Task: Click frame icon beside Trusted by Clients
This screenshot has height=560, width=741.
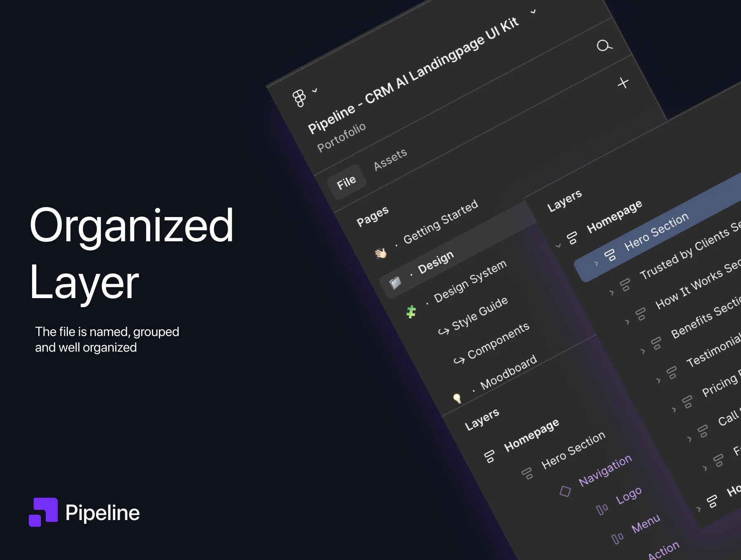Action: [625, 285]
